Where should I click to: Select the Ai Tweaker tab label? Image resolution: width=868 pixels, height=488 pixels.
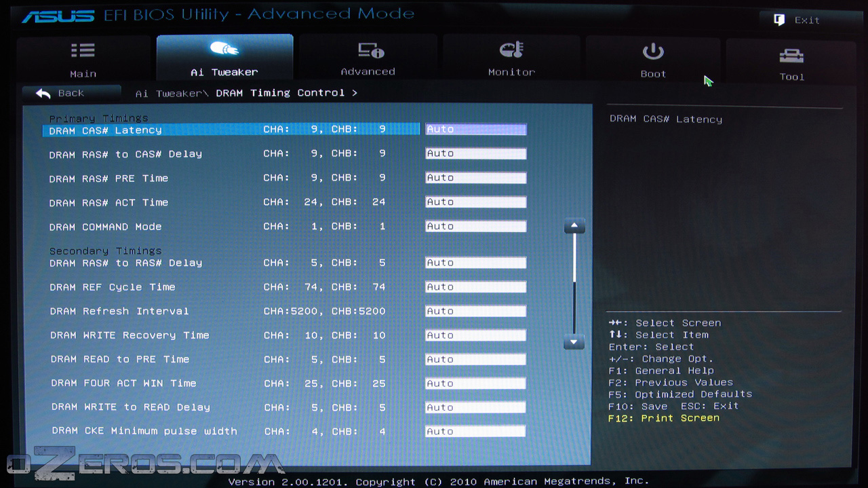tap(224, 72)
